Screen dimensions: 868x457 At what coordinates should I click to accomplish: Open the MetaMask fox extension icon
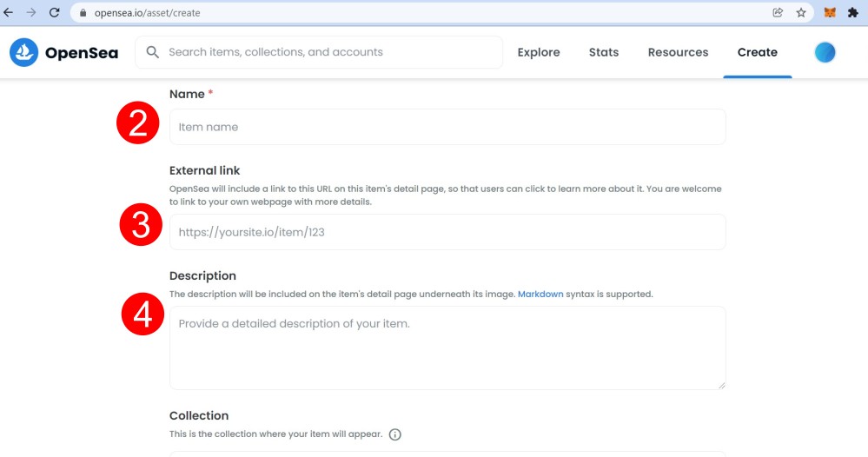829,13
